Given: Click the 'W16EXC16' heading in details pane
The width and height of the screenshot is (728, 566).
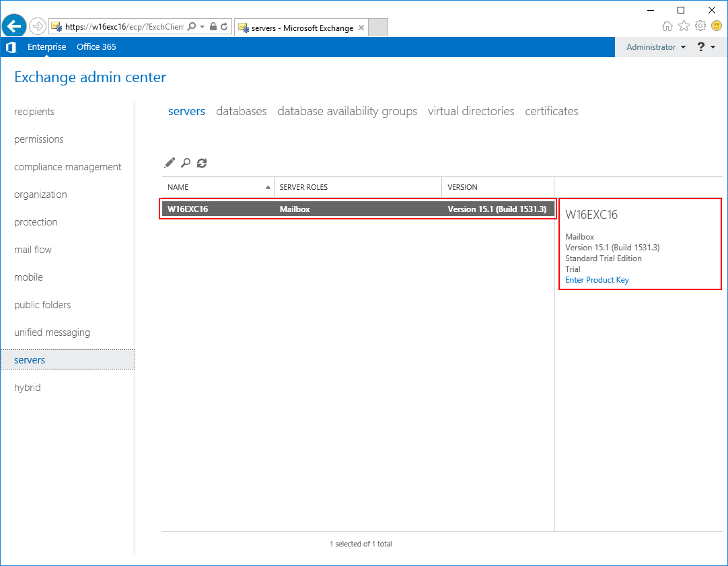Looking at the screenshot, I should pos(591,215).
